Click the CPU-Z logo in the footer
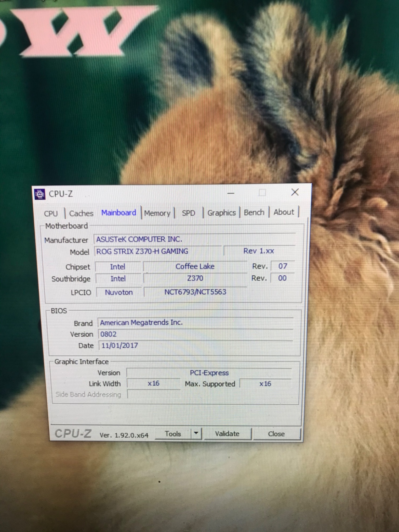The height and width of the screenshot is (532, 399). pyautogui.click(x=73, y=433)
